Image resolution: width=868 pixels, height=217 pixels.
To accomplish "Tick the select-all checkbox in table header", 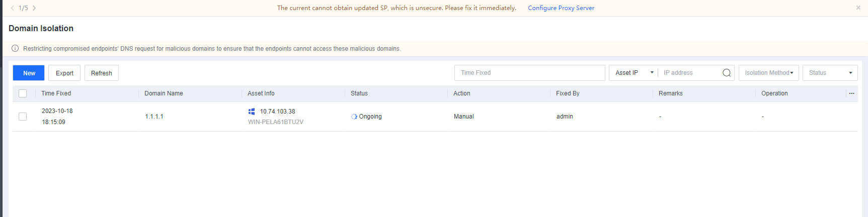I will [23, 93].
